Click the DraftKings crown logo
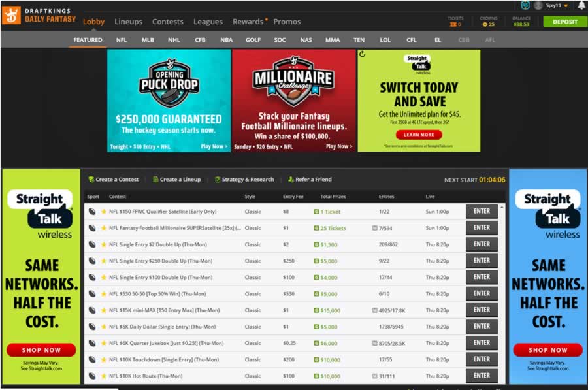Screen dimensions: 588x390 [x=11, y=16]
